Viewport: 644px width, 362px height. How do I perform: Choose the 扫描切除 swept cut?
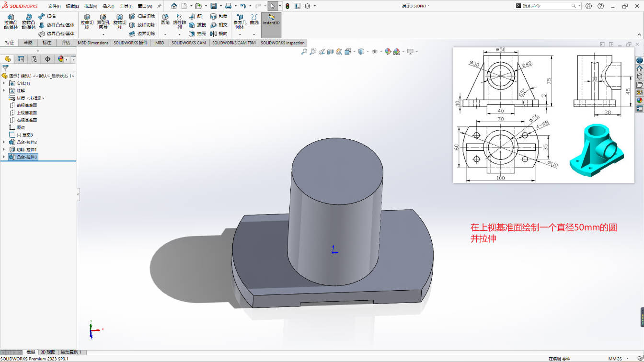tap(142, 16)
